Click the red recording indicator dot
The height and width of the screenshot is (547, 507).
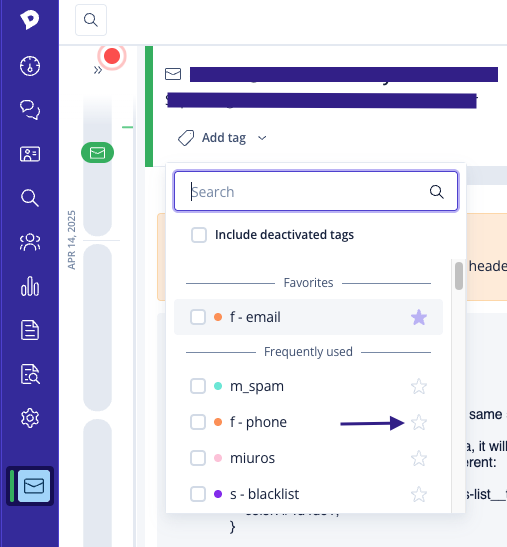tap(112, 56)
